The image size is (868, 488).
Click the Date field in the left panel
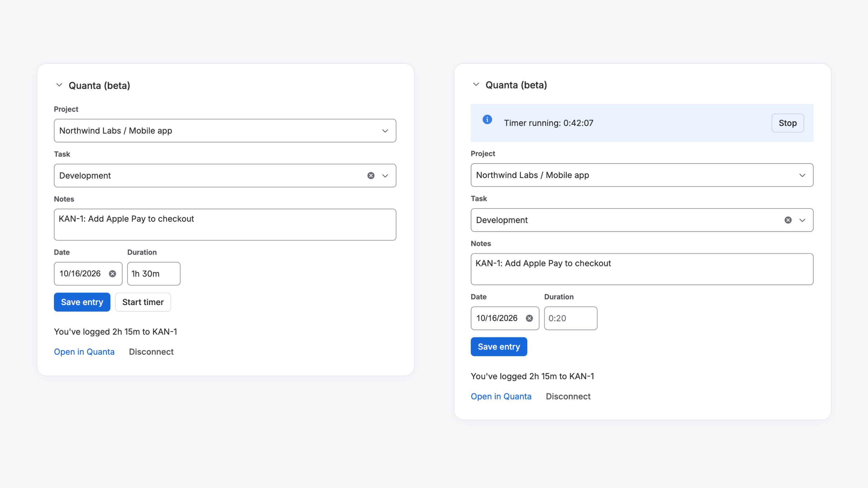(88, 274)
